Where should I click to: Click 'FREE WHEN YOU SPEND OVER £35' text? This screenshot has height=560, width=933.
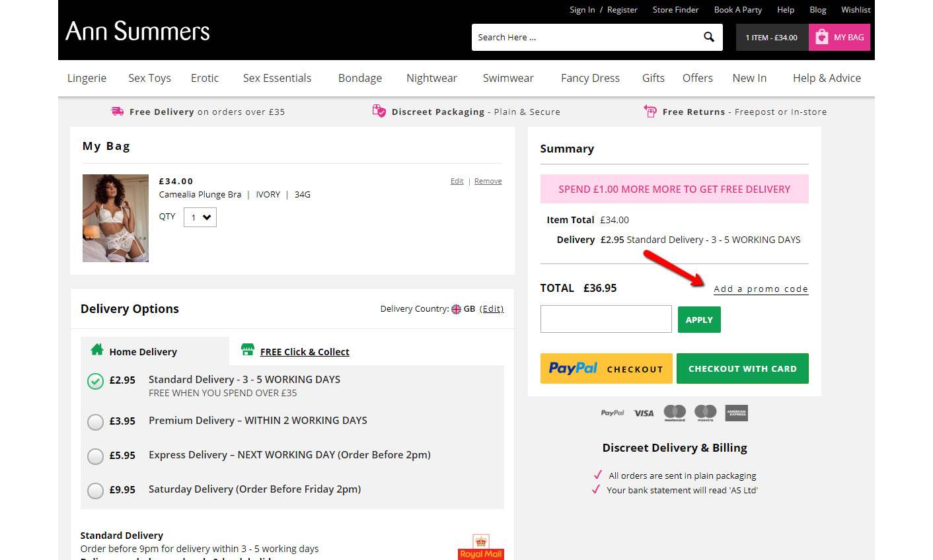point(223,393)
